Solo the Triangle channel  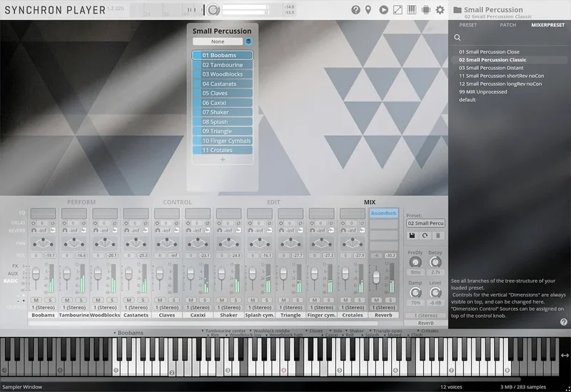pos(298,300)
